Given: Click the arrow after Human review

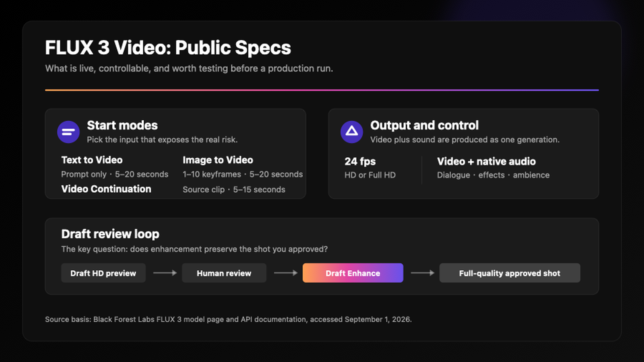Looking at the screenshot, I should (x=286, y=273).
